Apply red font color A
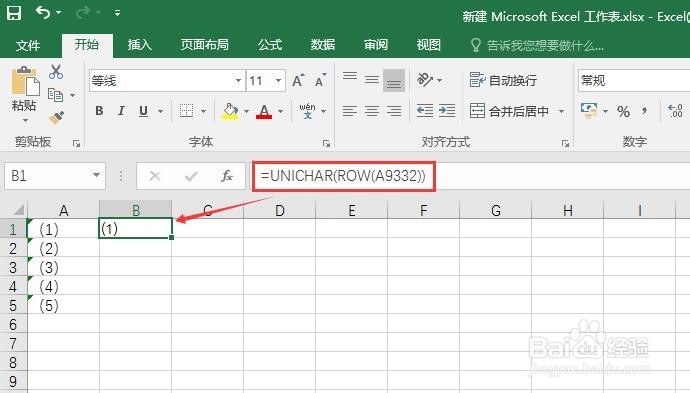The height and width of the screenshot is (393, 690). 264,111
